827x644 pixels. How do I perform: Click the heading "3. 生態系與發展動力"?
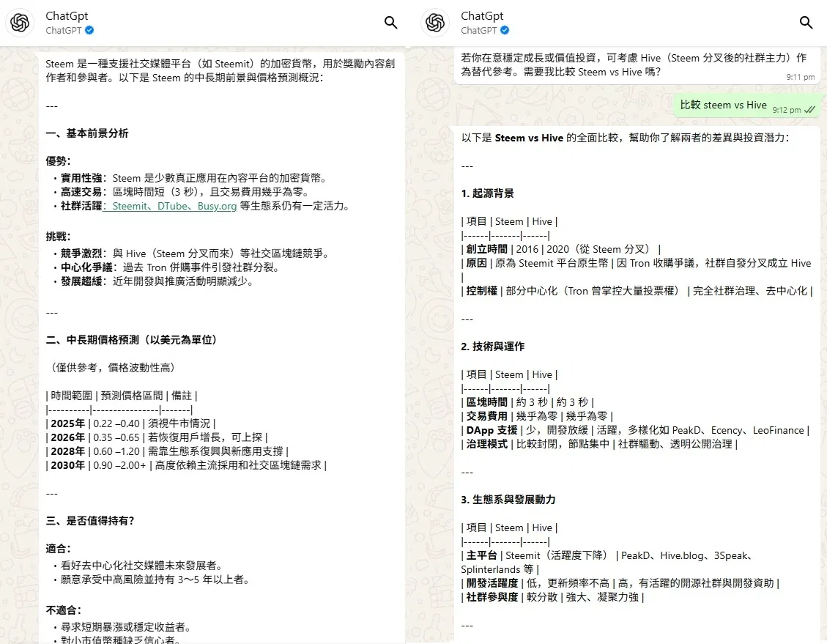[x=508, y=500]
